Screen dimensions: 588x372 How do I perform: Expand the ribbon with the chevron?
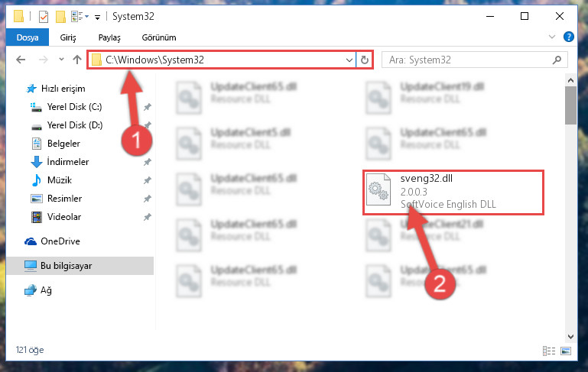tap(551, 37)
